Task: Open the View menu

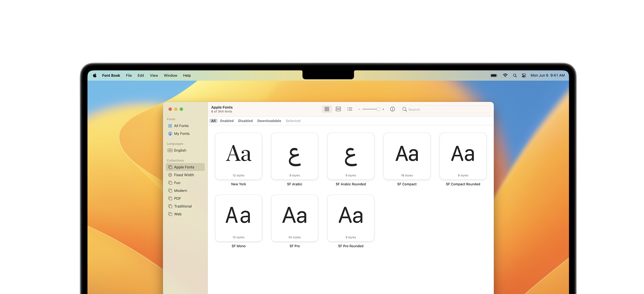Action: point(154,76)
